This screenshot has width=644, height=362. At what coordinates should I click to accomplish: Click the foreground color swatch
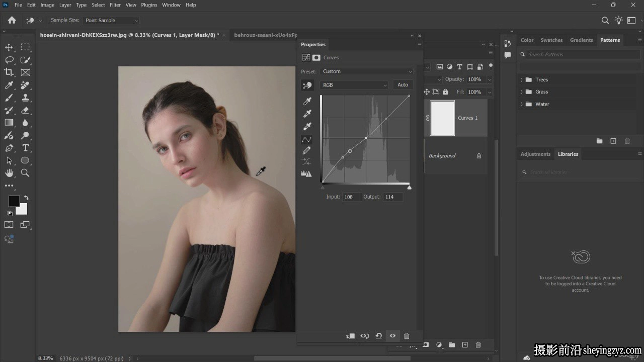point(14,201)
